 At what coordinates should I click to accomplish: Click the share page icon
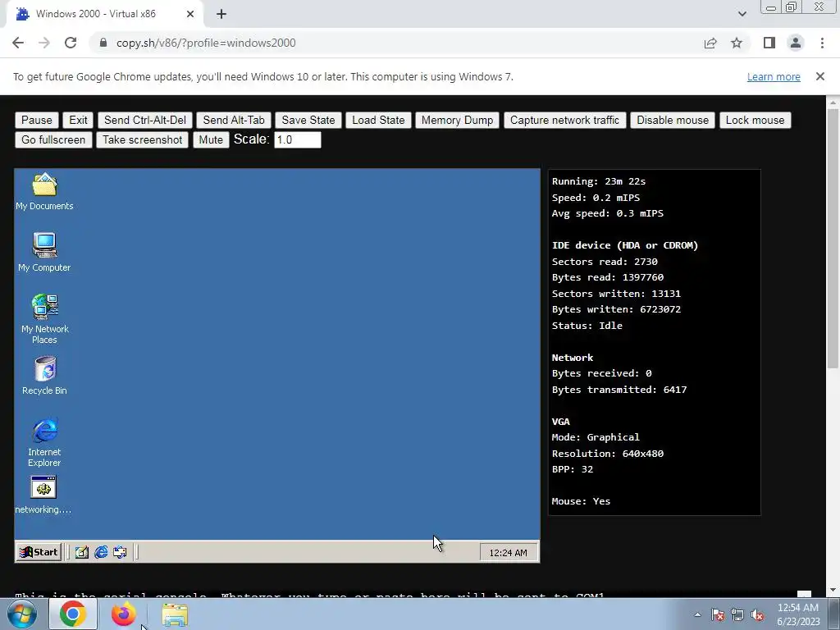point(710,43)
